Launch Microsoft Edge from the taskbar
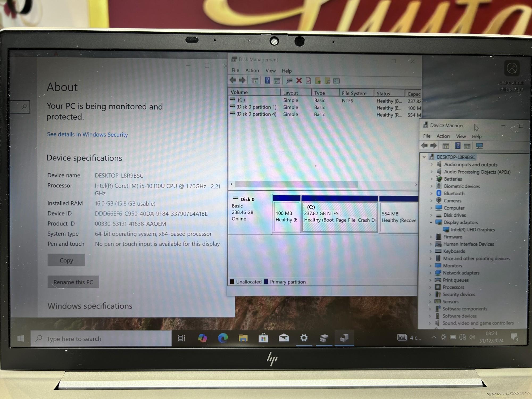 click(x=223, y=338)
